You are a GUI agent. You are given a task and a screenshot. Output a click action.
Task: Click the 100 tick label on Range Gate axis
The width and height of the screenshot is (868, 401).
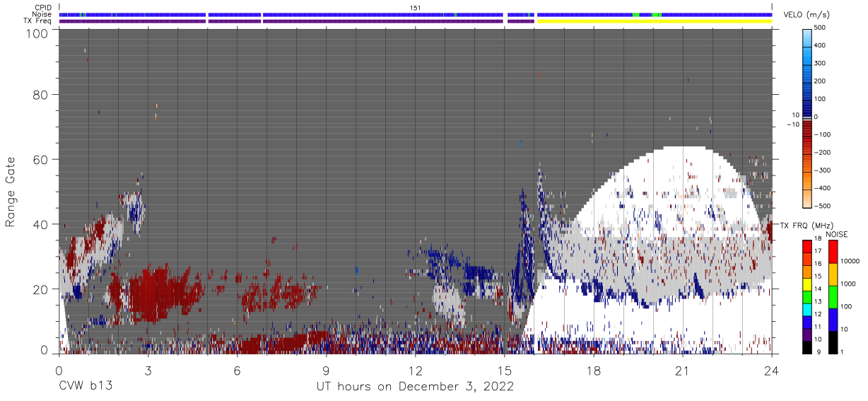[x=37, y=33]
